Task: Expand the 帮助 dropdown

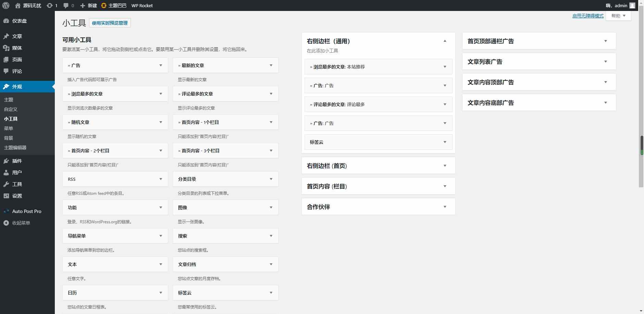Action: 618,15
